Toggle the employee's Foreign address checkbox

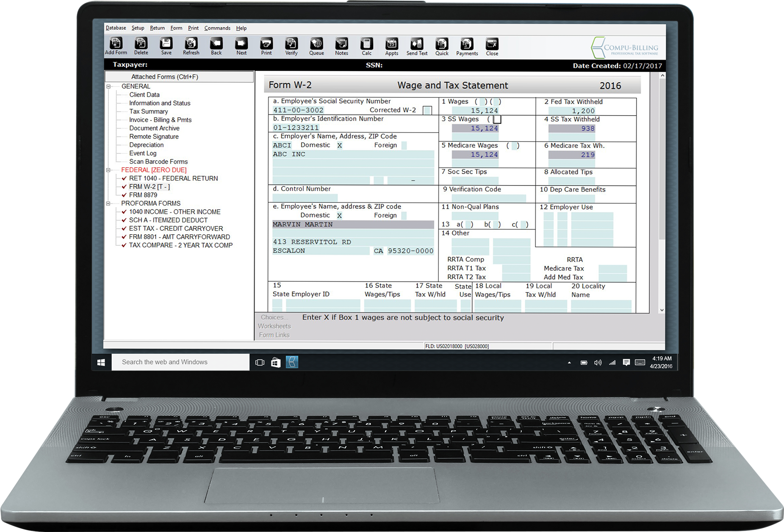404,216
